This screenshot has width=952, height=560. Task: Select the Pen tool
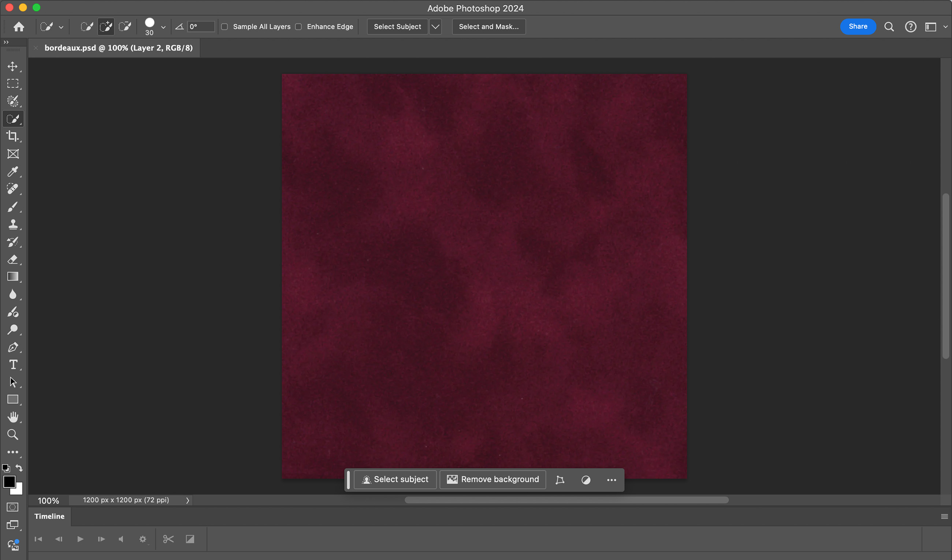[12, 347]
